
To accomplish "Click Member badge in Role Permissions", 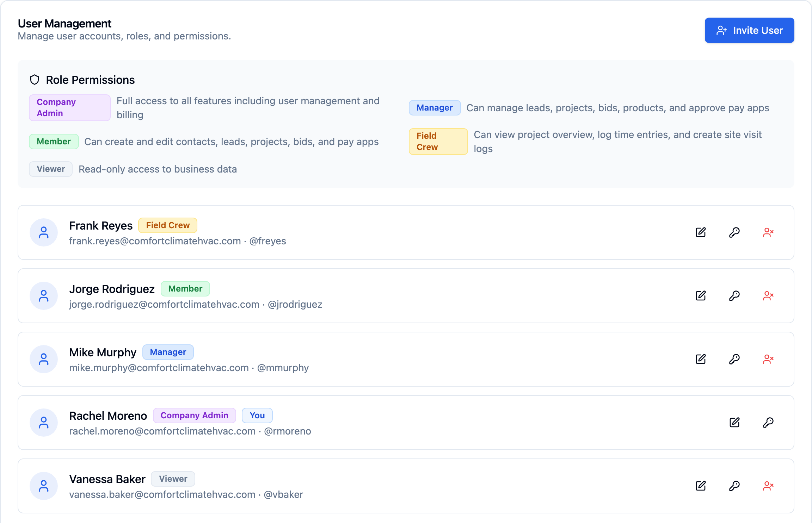I will point(54,142).
